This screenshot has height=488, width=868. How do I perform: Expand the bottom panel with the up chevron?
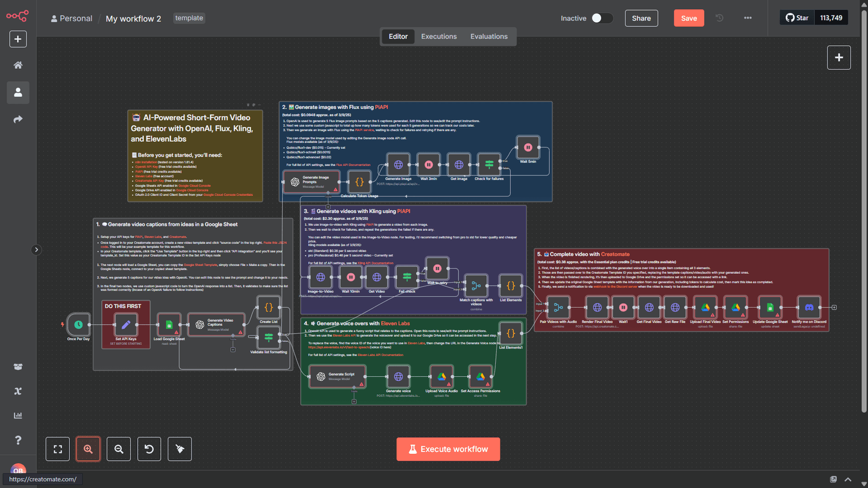pyautogui.click(x=848, y=479)
